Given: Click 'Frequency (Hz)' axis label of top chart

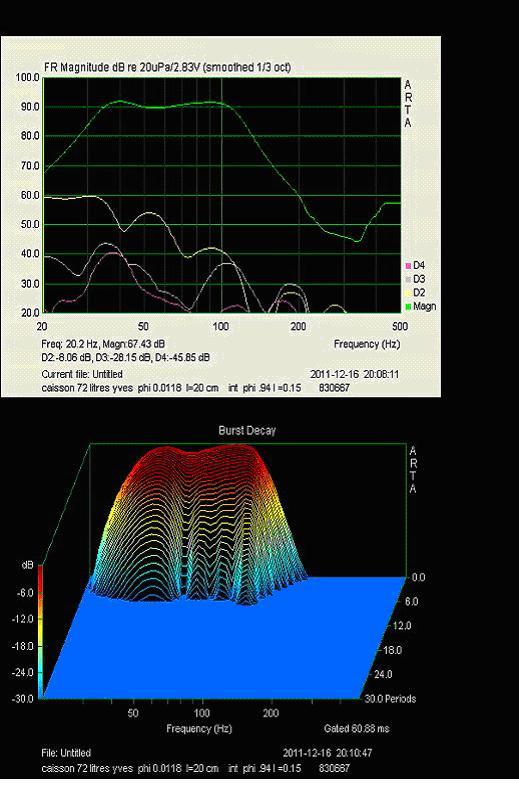Looking at the screenshot, I should pos(367,344).
